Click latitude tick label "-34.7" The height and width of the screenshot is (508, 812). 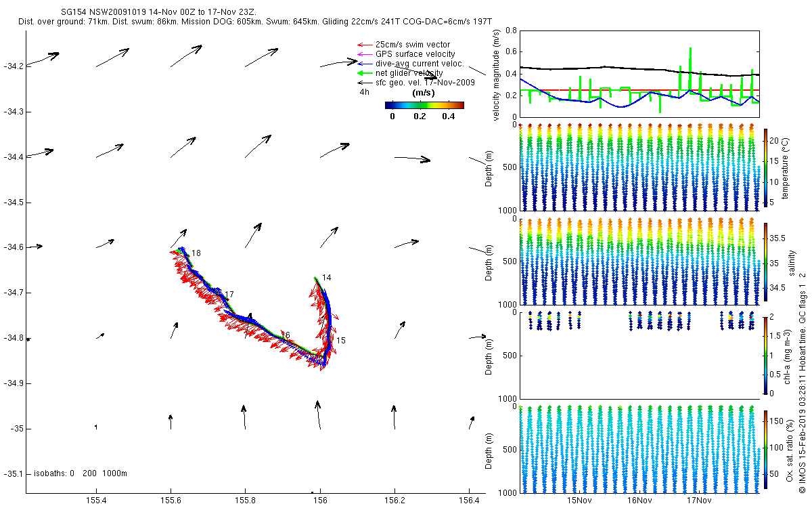pos(14,293)
